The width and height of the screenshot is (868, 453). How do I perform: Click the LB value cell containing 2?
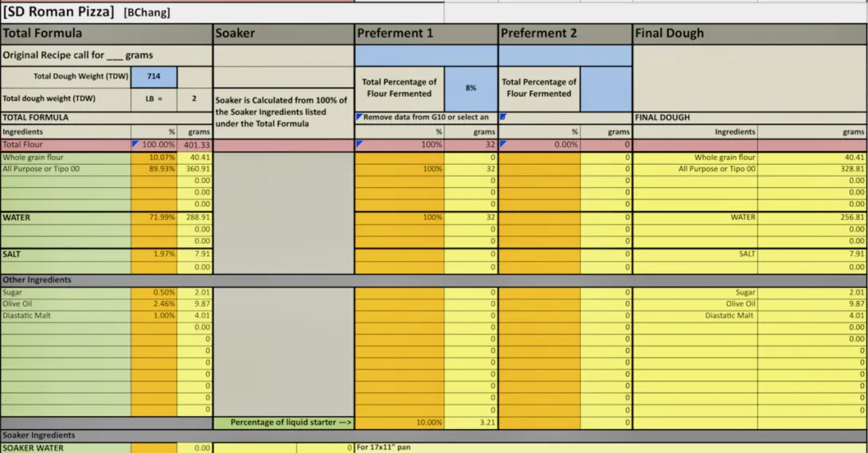(194, 99)
